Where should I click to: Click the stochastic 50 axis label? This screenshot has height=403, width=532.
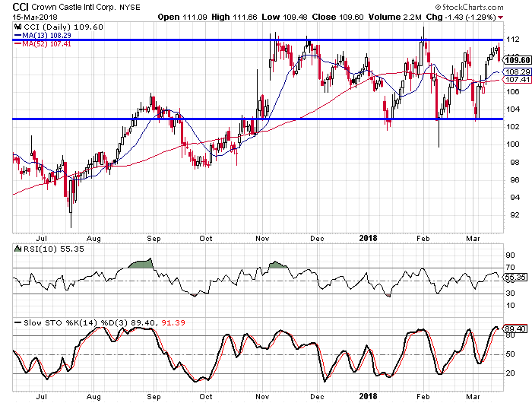coord(510,354)
